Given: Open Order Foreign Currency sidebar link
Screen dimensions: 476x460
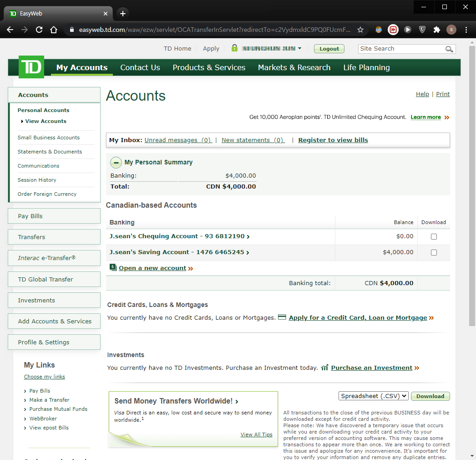Looking at the screenshot, I should click(x=47, y=194).
